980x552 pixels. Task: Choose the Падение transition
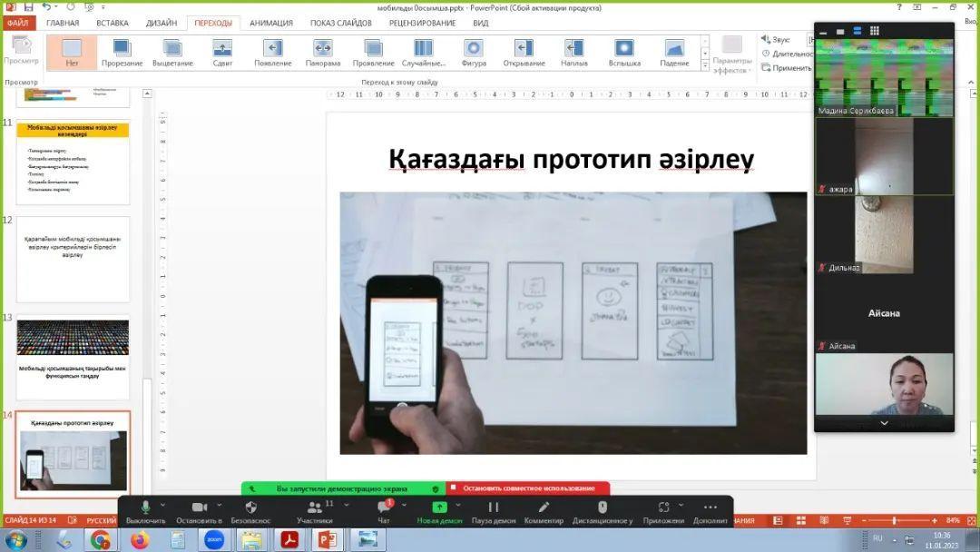coord(674,53)
